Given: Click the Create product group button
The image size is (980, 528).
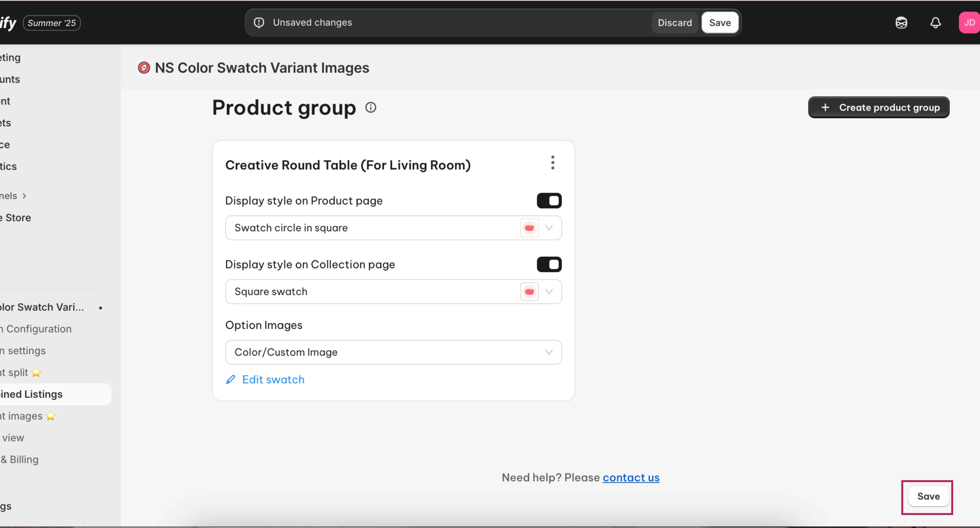Looking at the screenshot, I should (879, 108).
